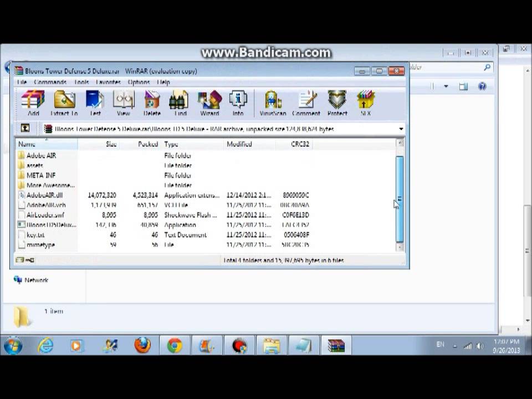
Task: Click the taskbar clock
Action: point(506,346)
